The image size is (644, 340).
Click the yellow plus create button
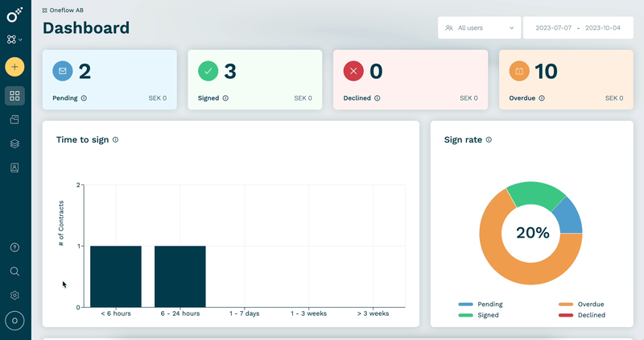14,67
